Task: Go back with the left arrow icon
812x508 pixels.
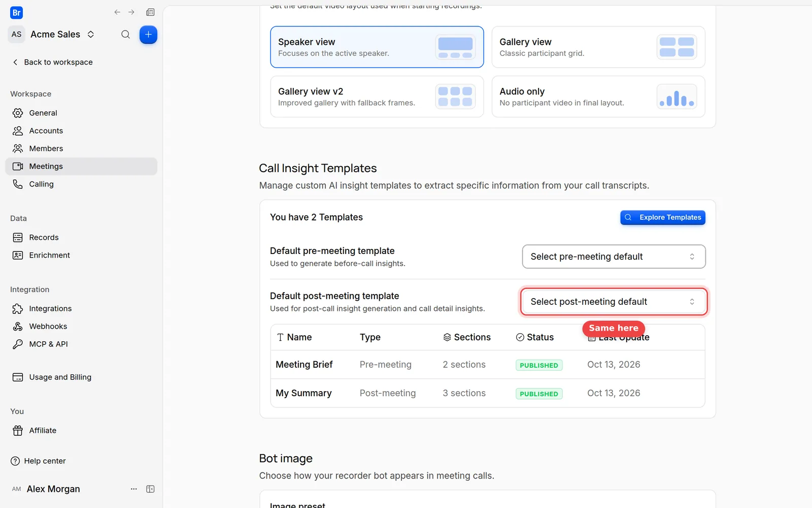Action: 117,12
